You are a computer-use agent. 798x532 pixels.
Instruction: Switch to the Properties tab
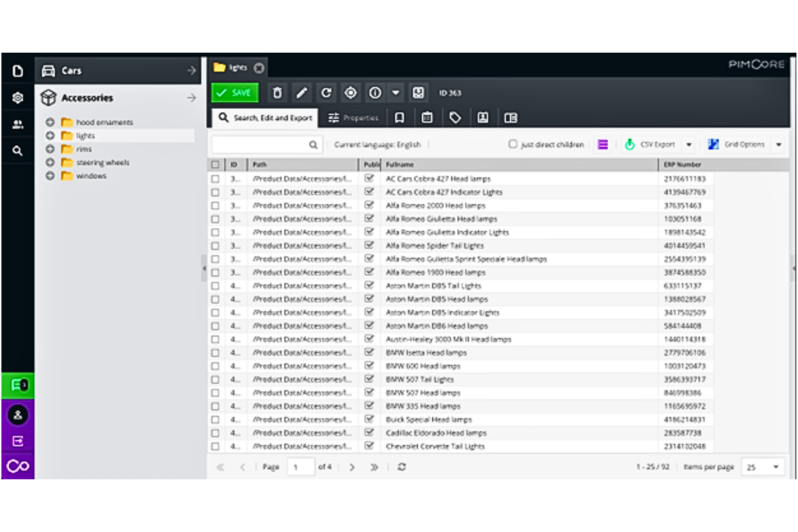353,118
